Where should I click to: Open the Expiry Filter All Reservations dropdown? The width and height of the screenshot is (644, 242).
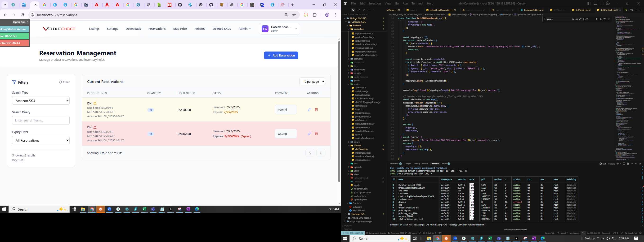(x=41, y=140)
